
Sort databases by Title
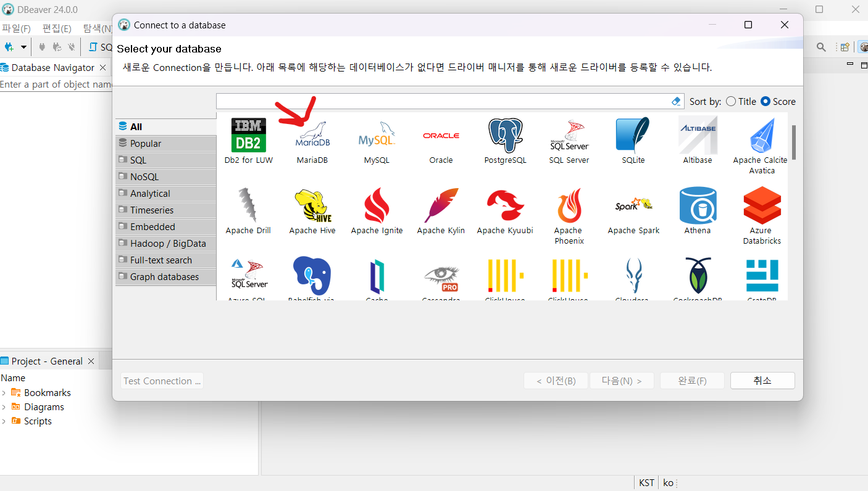point(741,101)
